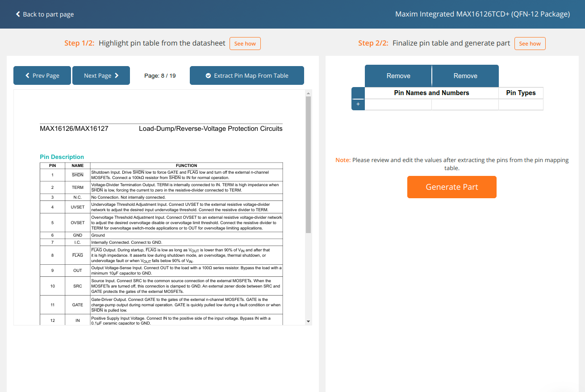Screen dimensions: 585x392
Task: Advance to the next datasheet page
Action: (x=101, y=75)
